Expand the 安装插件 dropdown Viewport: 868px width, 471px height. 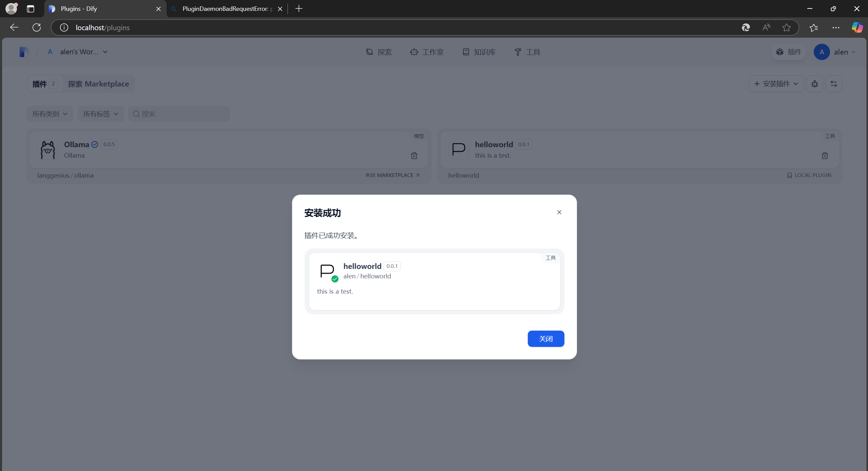pos(776,84)
